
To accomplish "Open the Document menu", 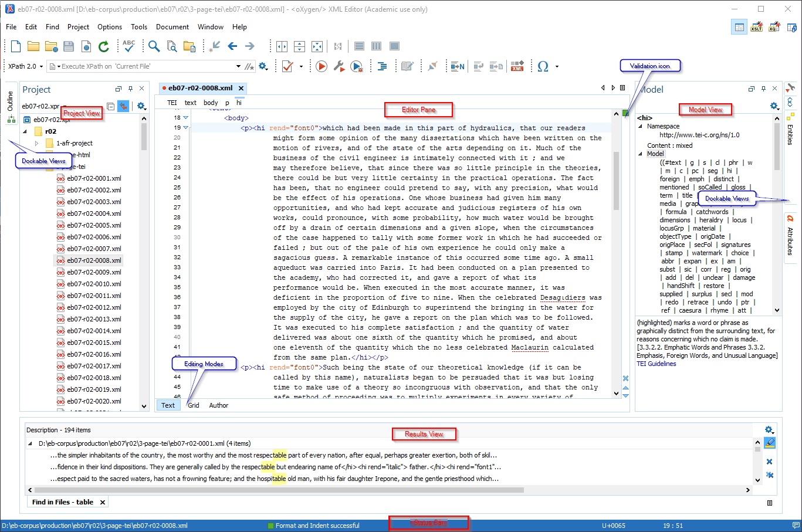I will [172, 27].
